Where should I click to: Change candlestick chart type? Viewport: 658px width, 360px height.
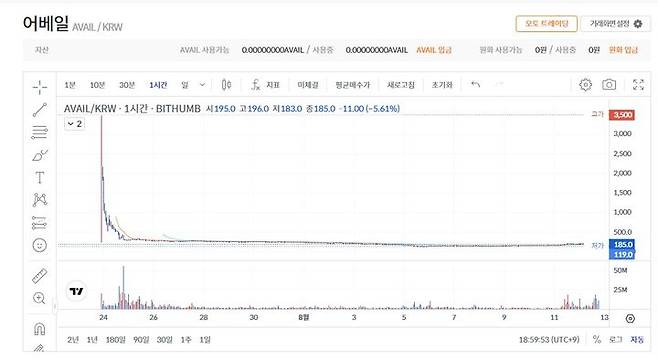226,85
